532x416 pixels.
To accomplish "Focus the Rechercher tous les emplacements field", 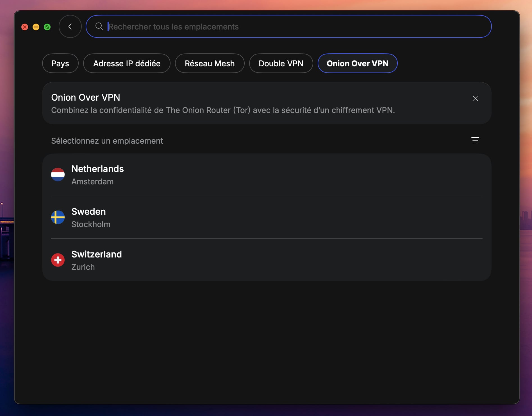I will [x=288, y=26].
